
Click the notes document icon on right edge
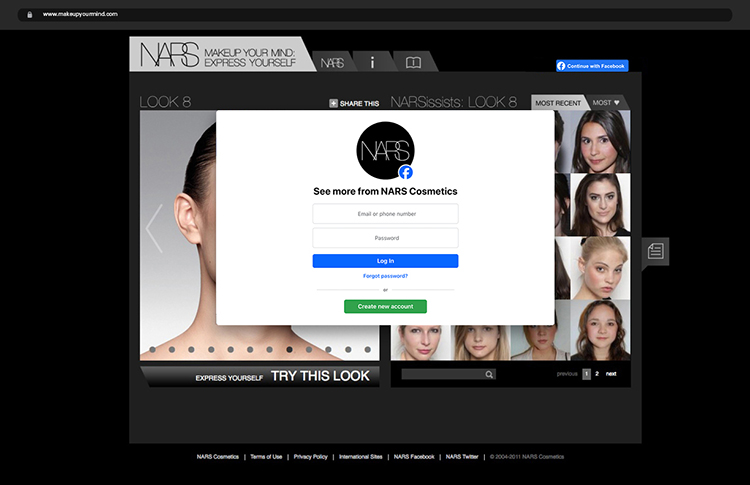pos(655,251)
